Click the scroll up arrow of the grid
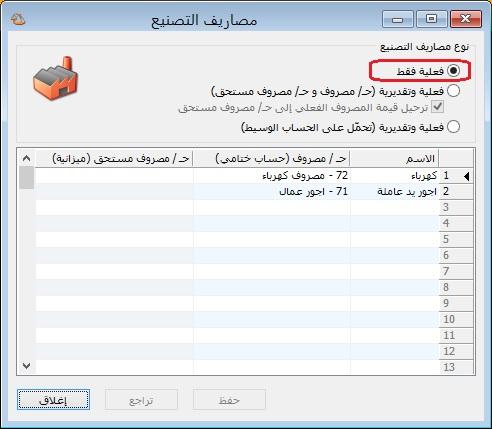The height and width of the screenshot is (429, 492). (x=27, y=158)
